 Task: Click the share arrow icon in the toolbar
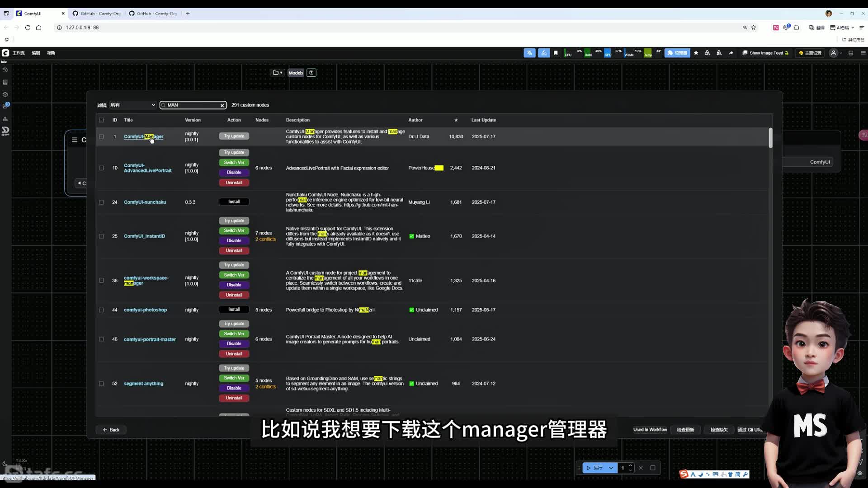731,53
